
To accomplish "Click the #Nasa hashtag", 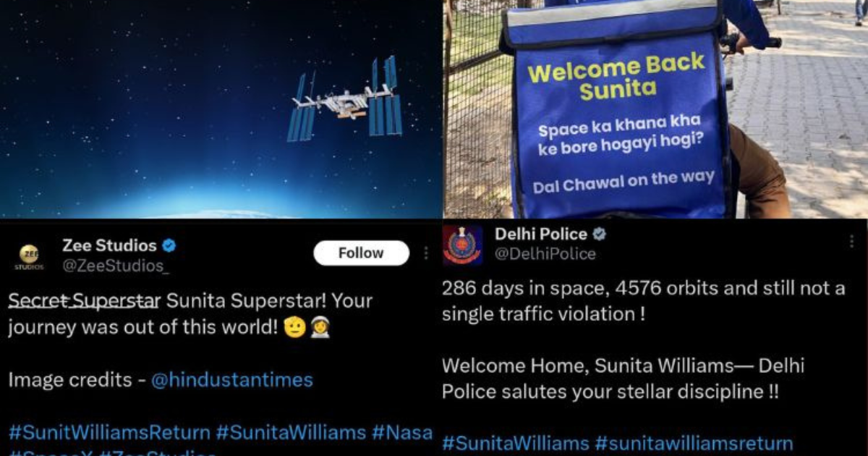I will [x=402, y=433].
